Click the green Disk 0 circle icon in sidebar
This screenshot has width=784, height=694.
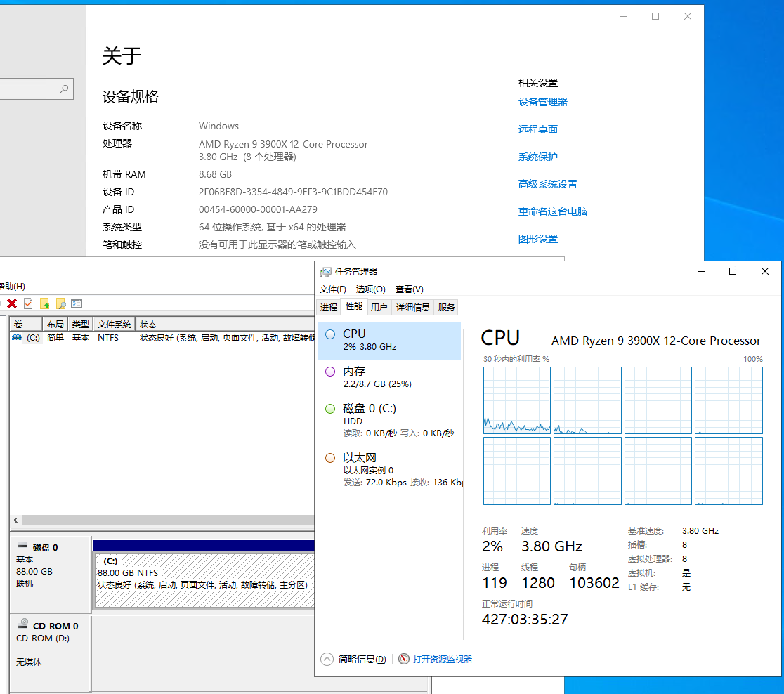(330, 409)
